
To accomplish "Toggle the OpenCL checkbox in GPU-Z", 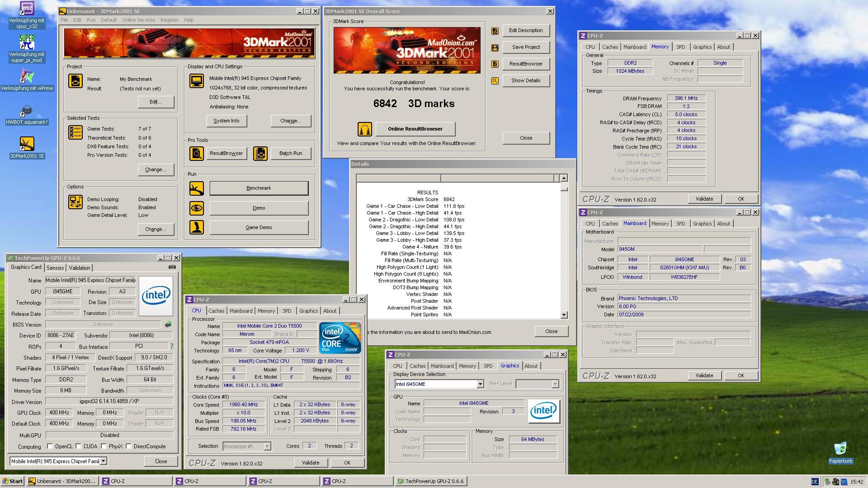I will click(50, 446).
